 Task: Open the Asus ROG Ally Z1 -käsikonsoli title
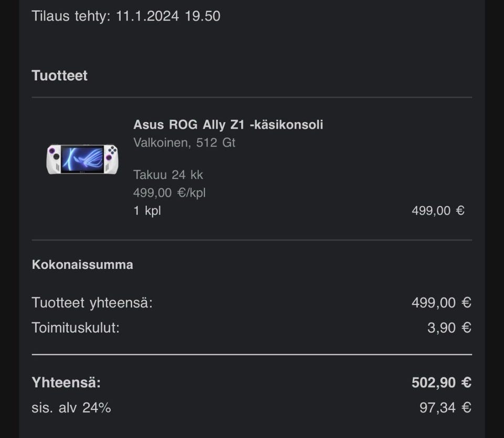click(228, 125)
